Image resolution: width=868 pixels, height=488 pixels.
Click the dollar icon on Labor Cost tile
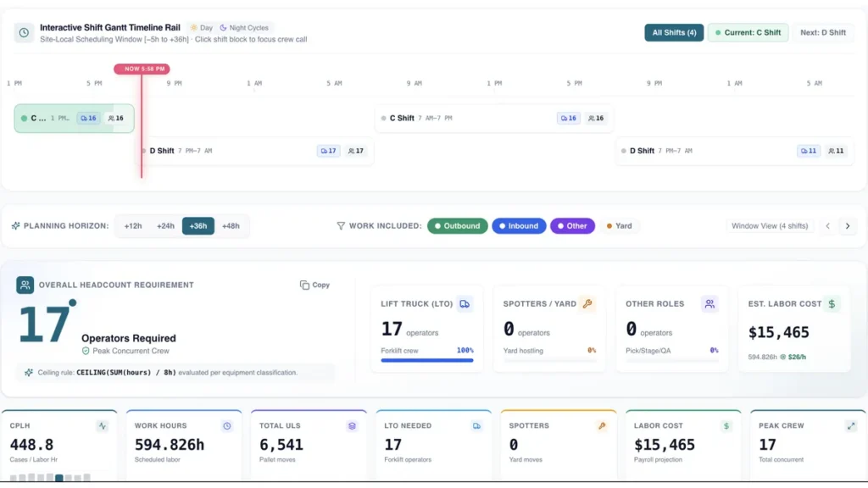tap(726, 426)
